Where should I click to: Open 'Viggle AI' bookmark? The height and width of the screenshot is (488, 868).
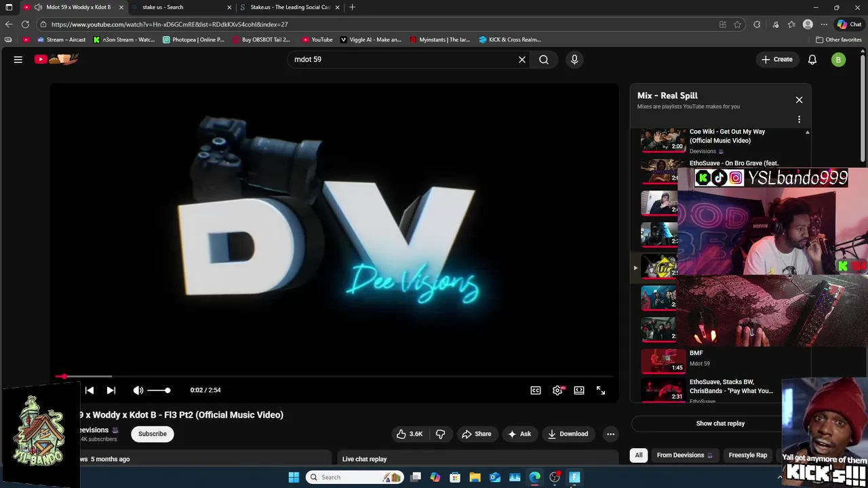370,40
